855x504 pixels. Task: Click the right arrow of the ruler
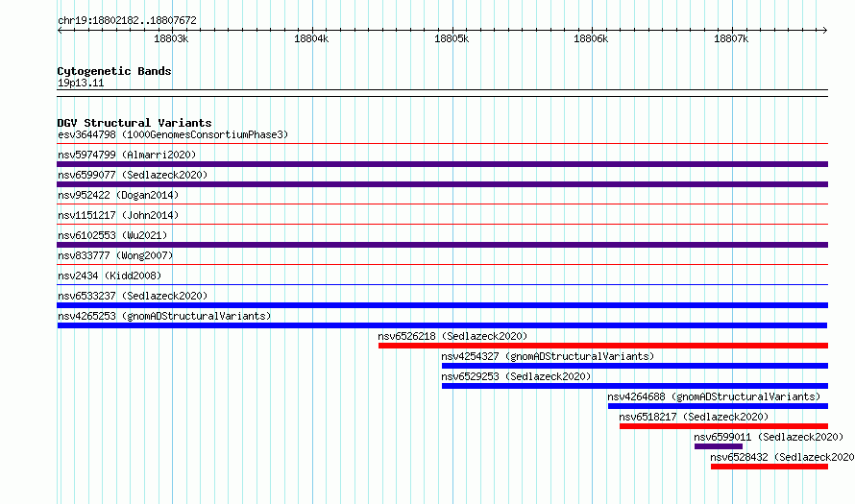click(825, 31)
